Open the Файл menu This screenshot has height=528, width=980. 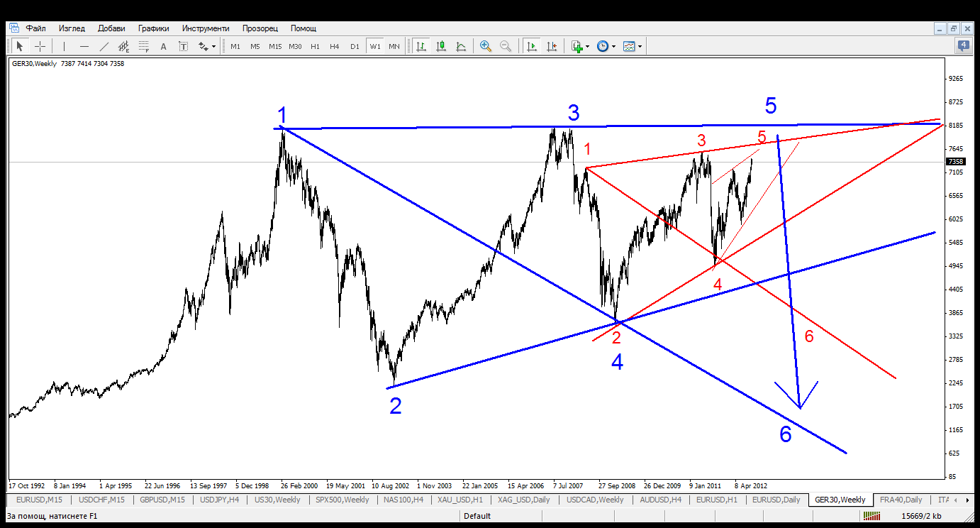pyautogui.click(x=36, y=28)
